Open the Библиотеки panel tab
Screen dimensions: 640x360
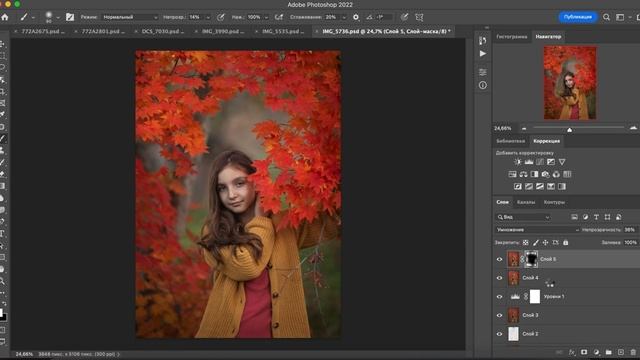(x=510, y=141)
